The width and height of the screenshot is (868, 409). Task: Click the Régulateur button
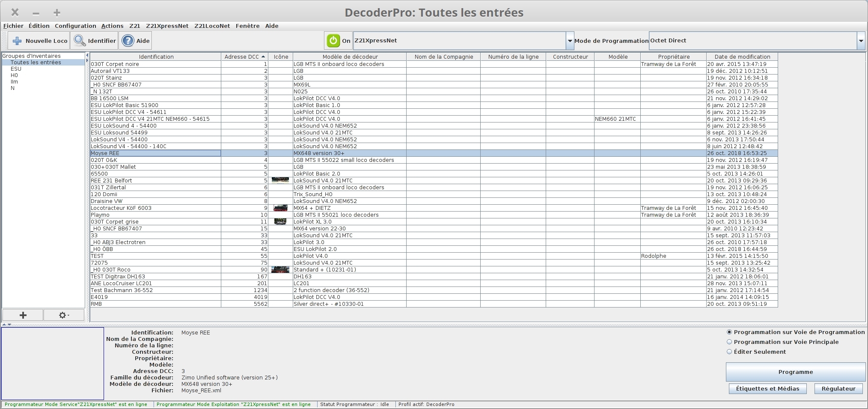coord(838,388)
